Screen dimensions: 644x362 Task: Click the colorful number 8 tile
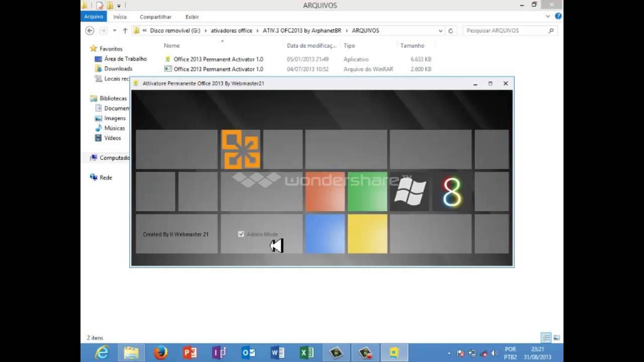click(452, 192)
